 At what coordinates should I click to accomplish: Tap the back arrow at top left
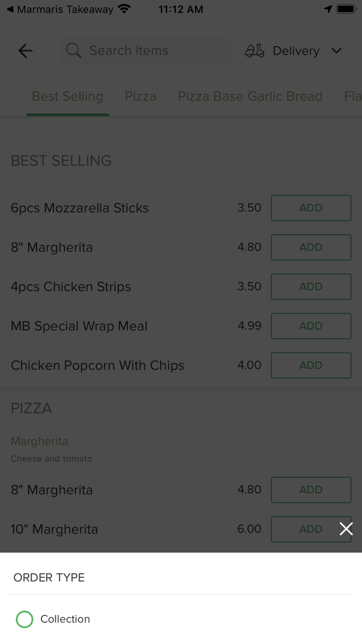point(25,51)
